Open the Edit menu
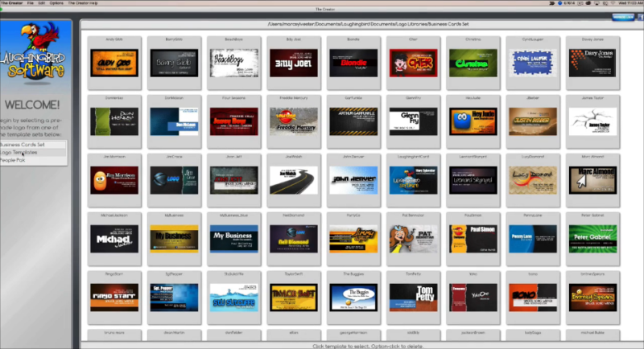The height and width of the screenshot is (349, 644). click(41, 3)
